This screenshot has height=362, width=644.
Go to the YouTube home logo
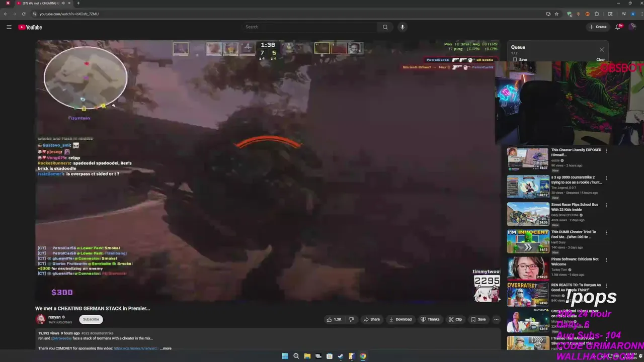[30, 27]
